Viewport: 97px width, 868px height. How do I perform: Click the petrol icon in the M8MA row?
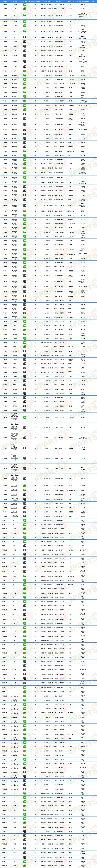point(25,321)
